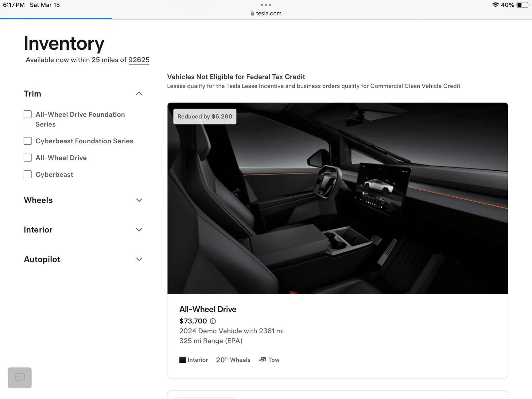Click the black interior color swatch
The width and height of the screenshot is (532, 399).
pyautogui.click(x=182, y=360)
